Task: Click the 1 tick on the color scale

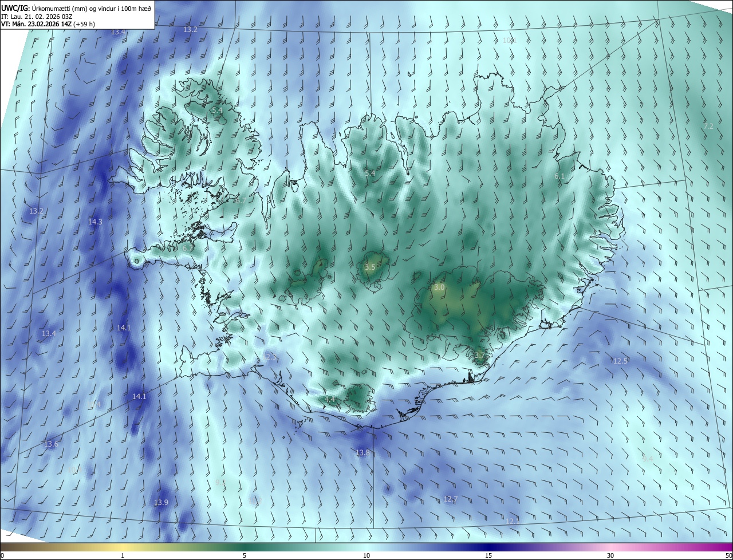Action: tap(123, 555)
